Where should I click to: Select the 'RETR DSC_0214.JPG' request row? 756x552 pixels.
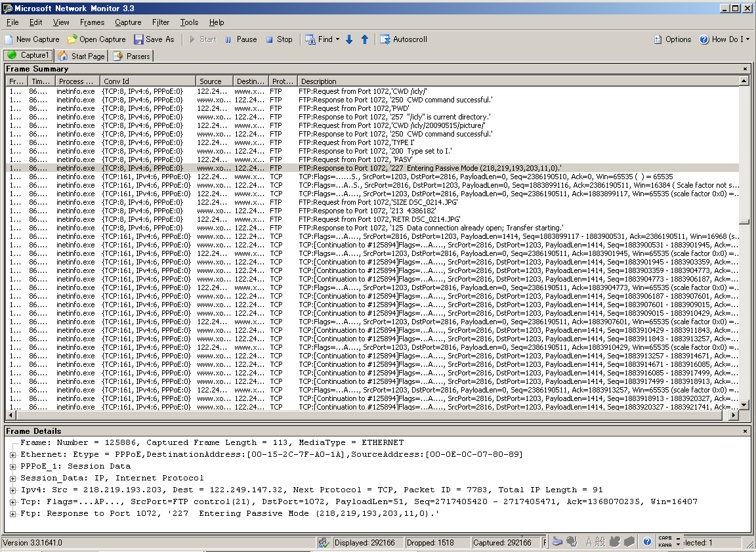pyautogui.click(x=372, y=219)
